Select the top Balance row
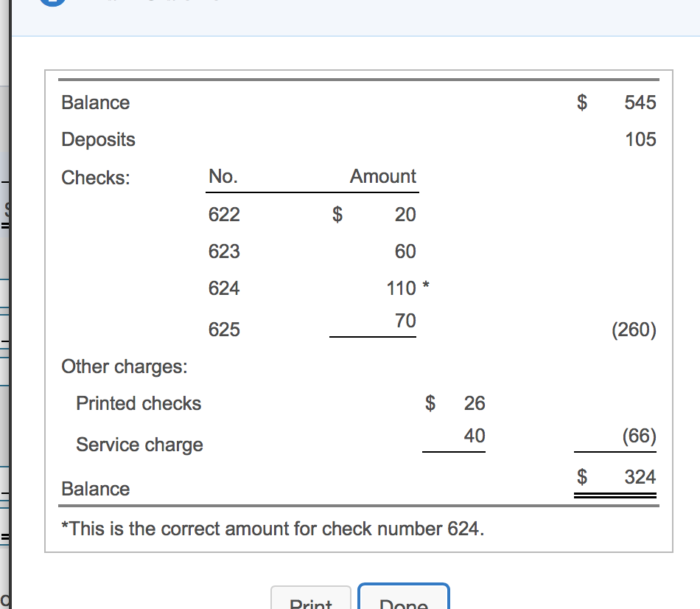 coord(95,103)
